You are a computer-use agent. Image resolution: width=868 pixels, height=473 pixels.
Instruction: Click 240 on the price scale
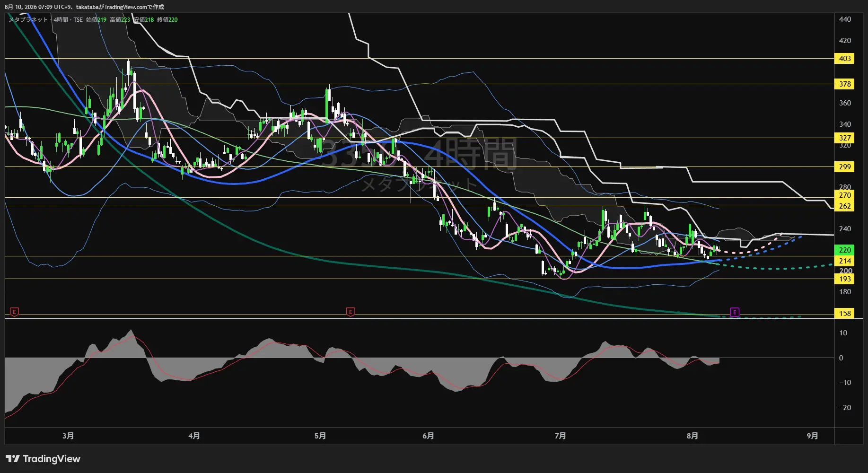point(845,229)
